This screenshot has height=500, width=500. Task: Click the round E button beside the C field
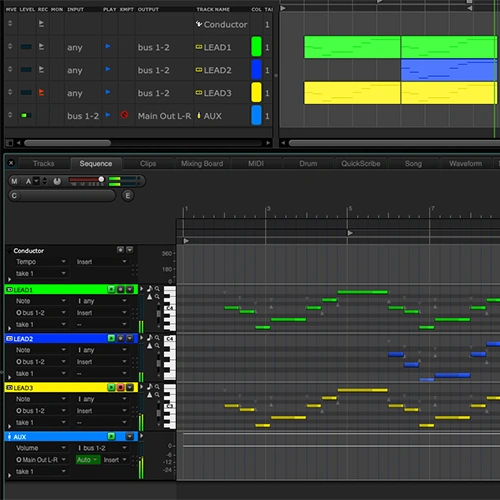tap(128, 196)
